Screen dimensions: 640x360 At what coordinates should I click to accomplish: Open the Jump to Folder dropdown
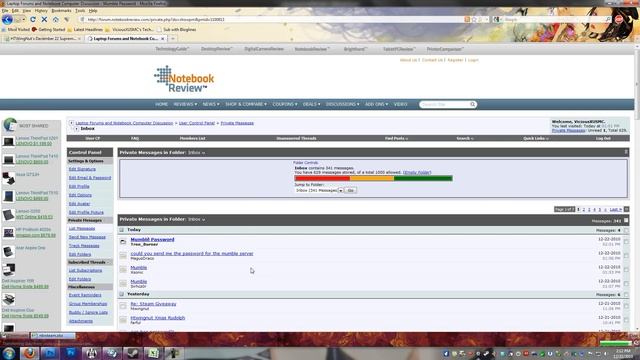click(319, 191)
